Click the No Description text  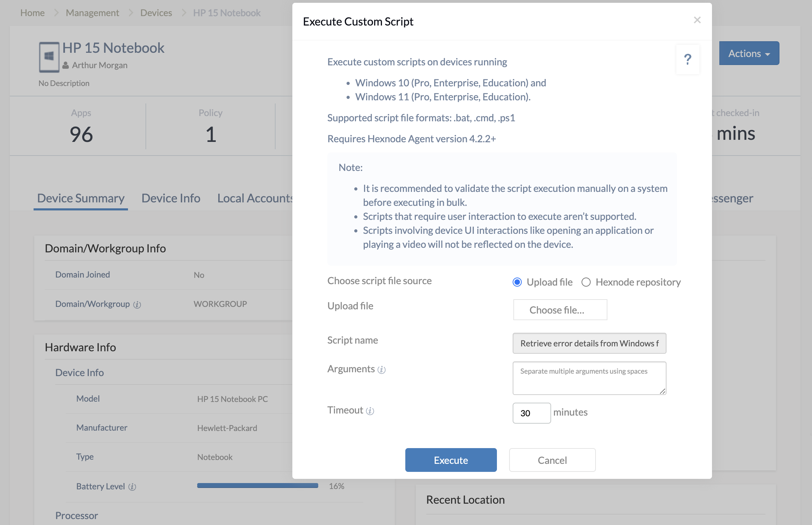tap(64, 83)
